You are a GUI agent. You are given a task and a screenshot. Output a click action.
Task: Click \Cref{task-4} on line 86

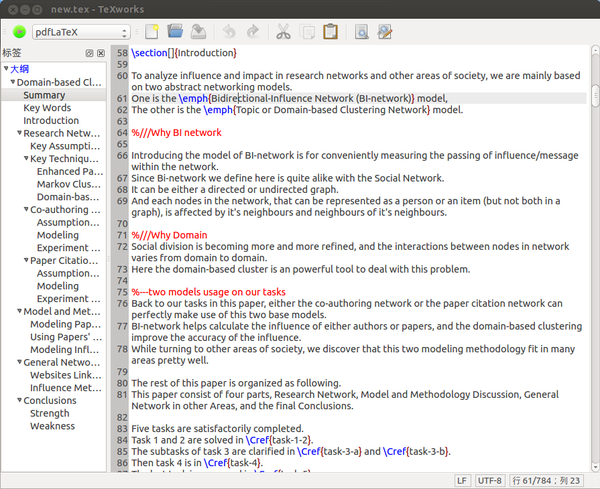coord(232,463)
